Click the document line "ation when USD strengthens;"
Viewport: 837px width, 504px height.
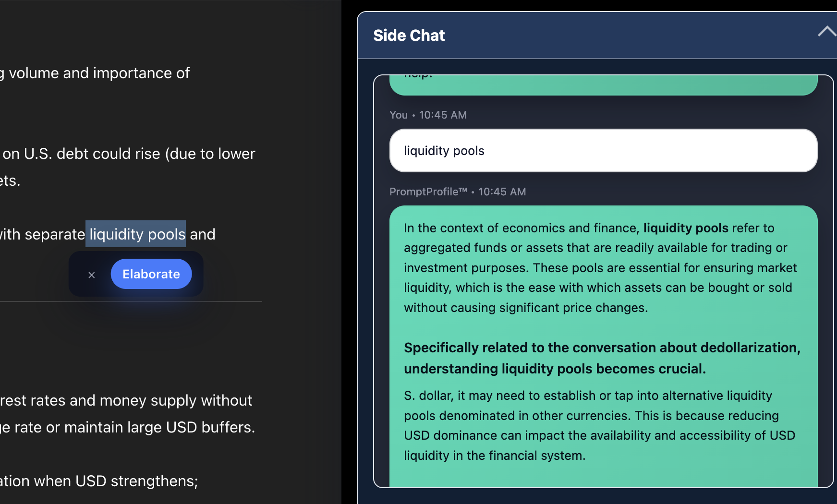click(99, 481)
